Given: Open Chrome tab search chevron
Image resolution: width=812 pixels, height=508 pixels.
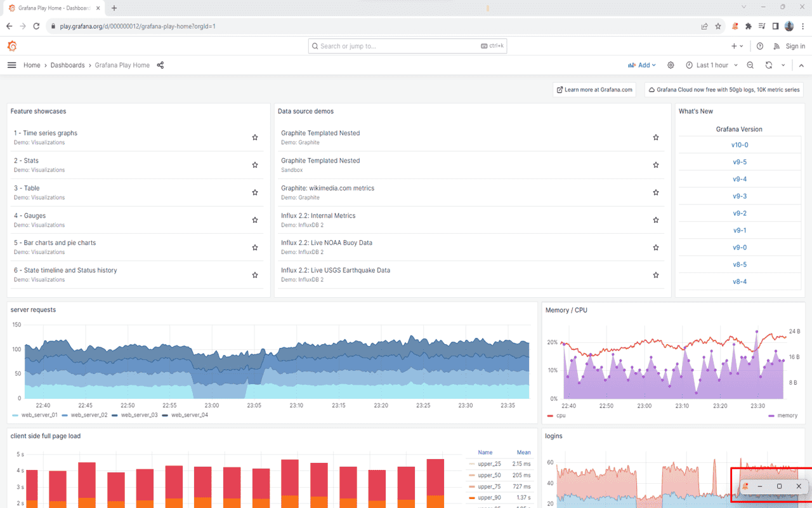Looking at the screenshot, I should point(743,7).
